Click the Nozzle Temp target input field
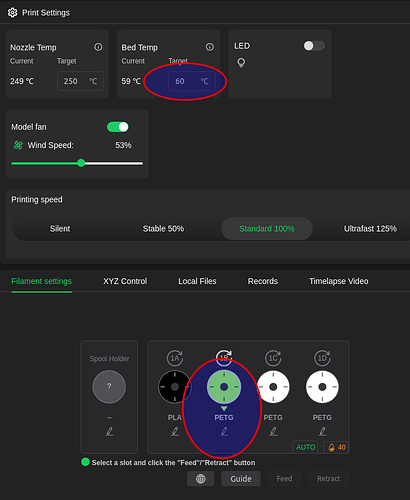 80,81
